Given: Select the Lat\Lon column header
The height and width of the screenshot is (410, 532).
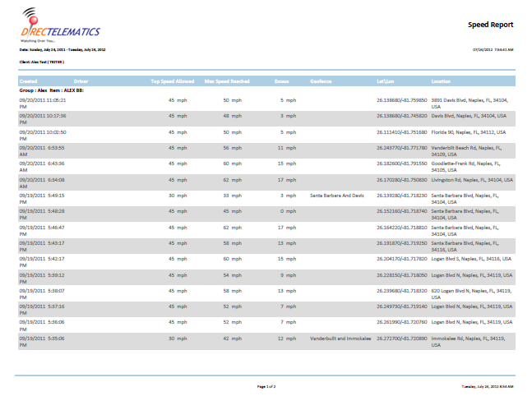Looking at the screenshot, I should point(388,81).
